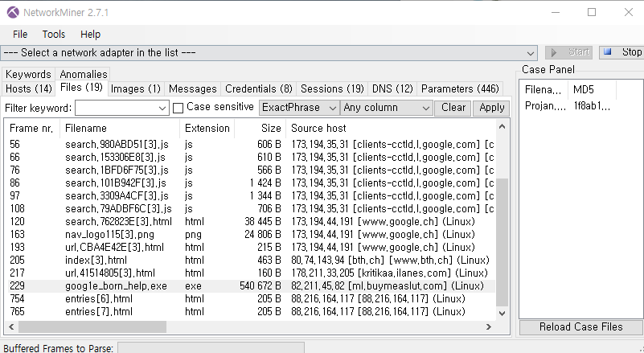Click the ml.buymeaslut.com source host cell
This screenshot has width=644, height=353.
388,286
